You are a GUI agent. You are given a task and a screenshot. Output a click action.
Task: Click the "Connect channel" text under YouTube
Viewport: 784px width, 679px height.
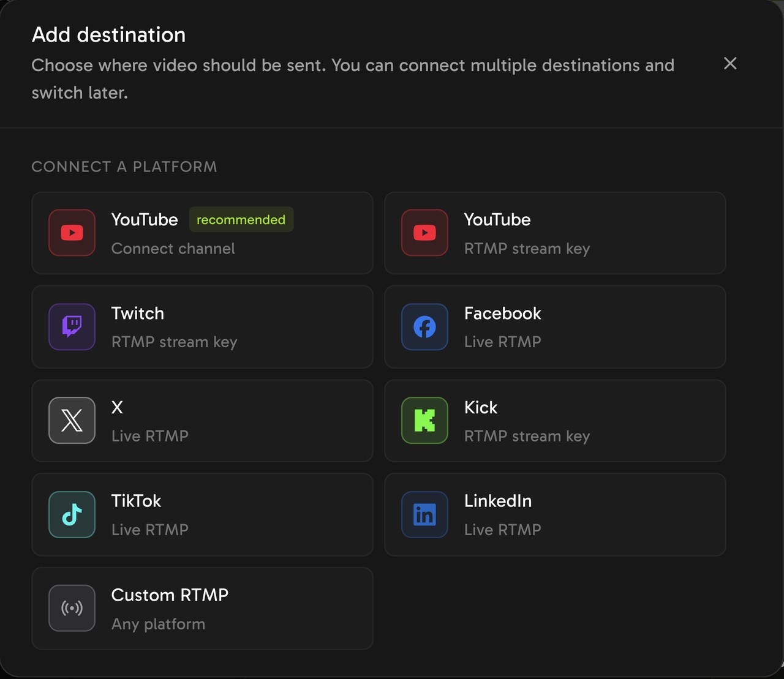click(173, 249)
